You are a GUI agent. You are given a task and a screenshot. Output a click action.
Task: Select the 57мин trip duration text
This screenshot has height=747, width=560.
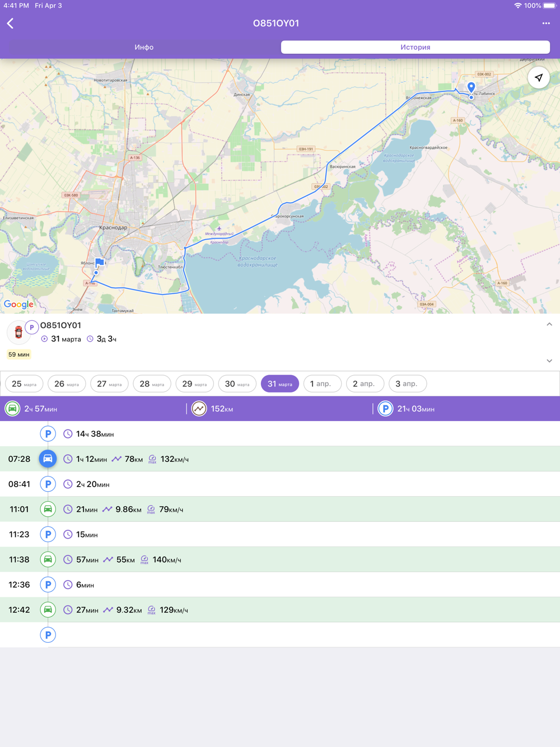(x=87, y=560)
